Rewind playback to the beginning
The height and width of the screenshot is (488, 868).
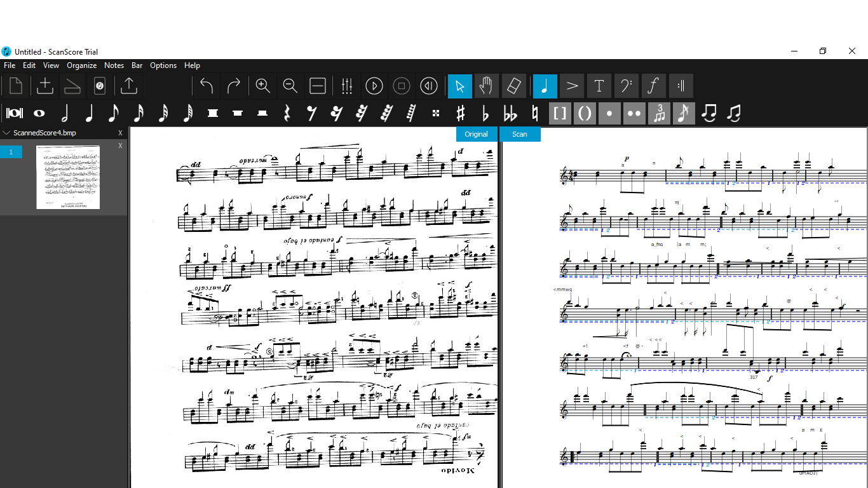[x=429, y=86]
